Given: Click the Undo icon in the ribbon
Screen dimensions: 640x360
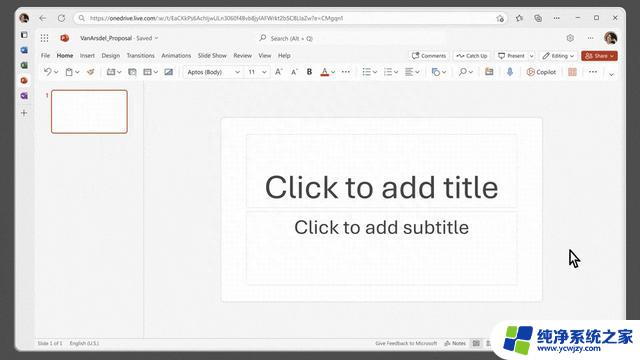Looking at the screenshot, I should tap(48, 72).
